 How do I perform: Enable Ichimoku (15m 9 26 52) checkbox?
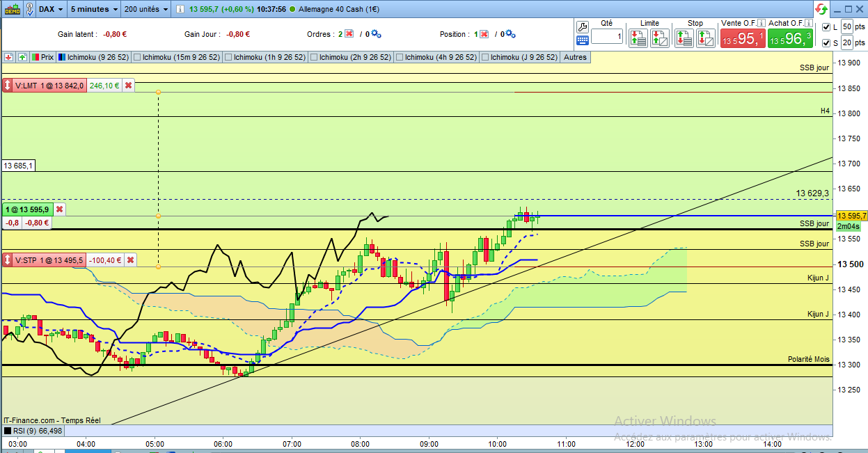pos(137,57)
